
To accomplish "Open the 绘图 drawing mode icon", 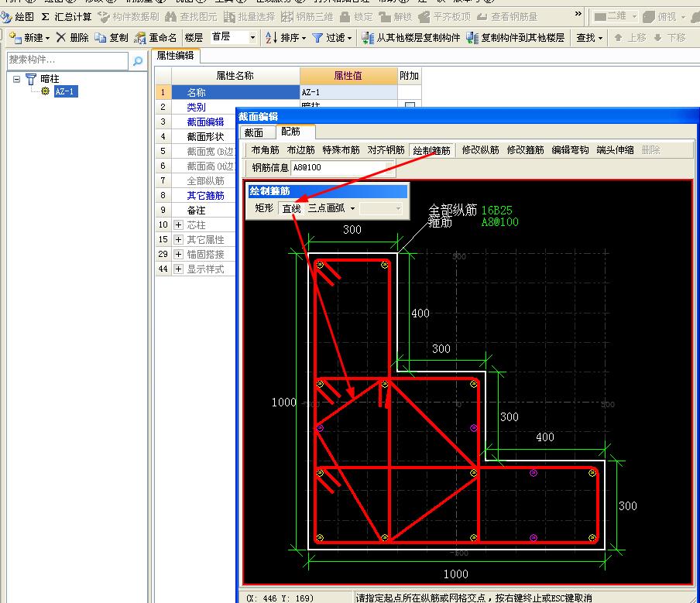I will 6,17.
